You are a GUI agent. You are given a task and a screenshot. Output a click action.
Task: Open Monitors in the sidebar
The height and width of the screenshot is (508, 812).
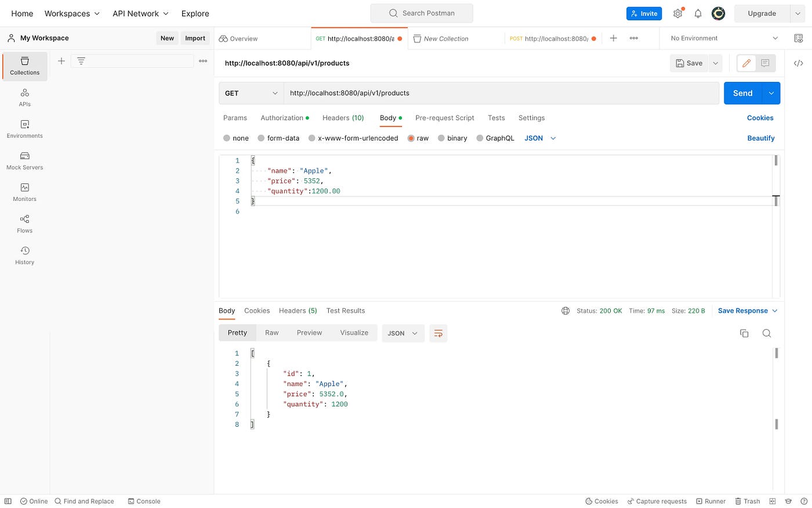pos(25,193)
